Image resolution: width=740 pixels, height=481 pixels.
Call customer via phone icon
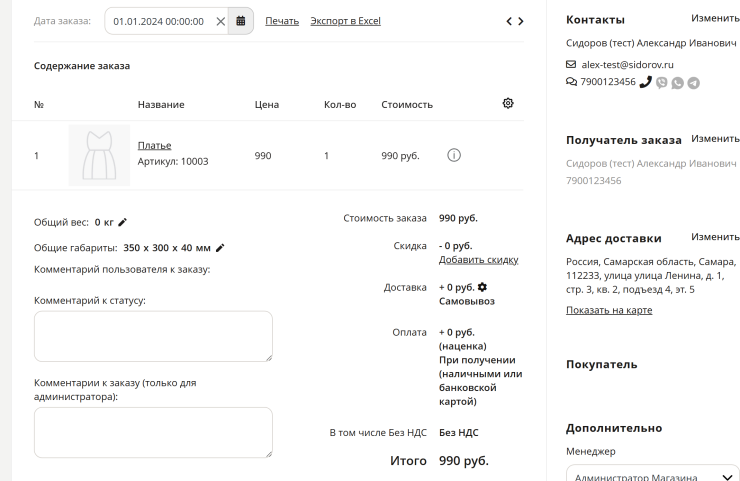click(646, 82)
